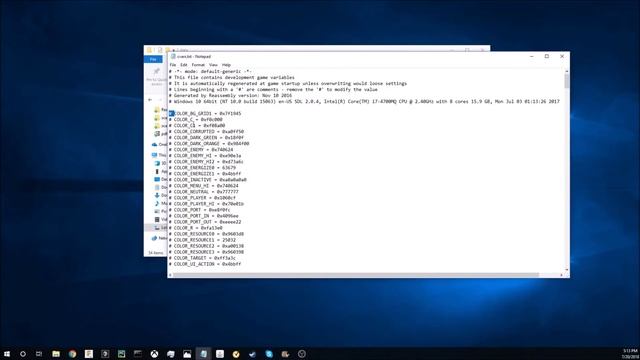640x360 pixels.
Task: Select Network in Explorer navigation pane
Action: pyautogui.click(x=159, y=238)
